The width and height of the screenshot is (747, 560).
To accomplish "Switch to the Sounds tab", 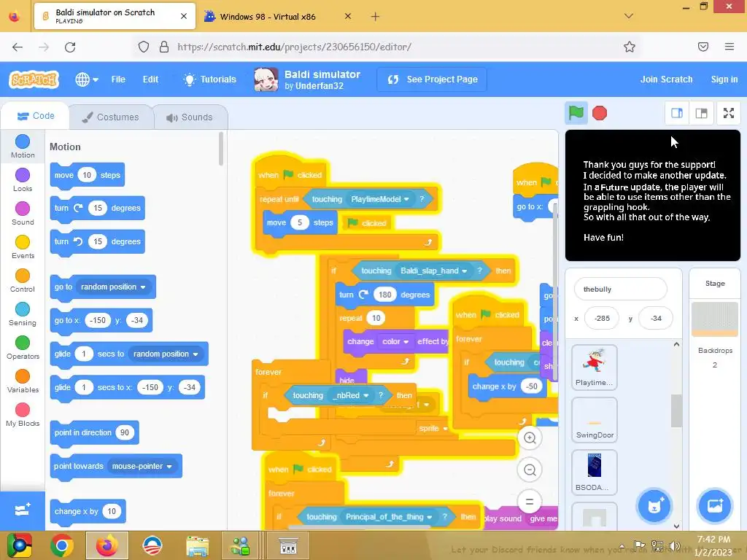I will [190, 117].
